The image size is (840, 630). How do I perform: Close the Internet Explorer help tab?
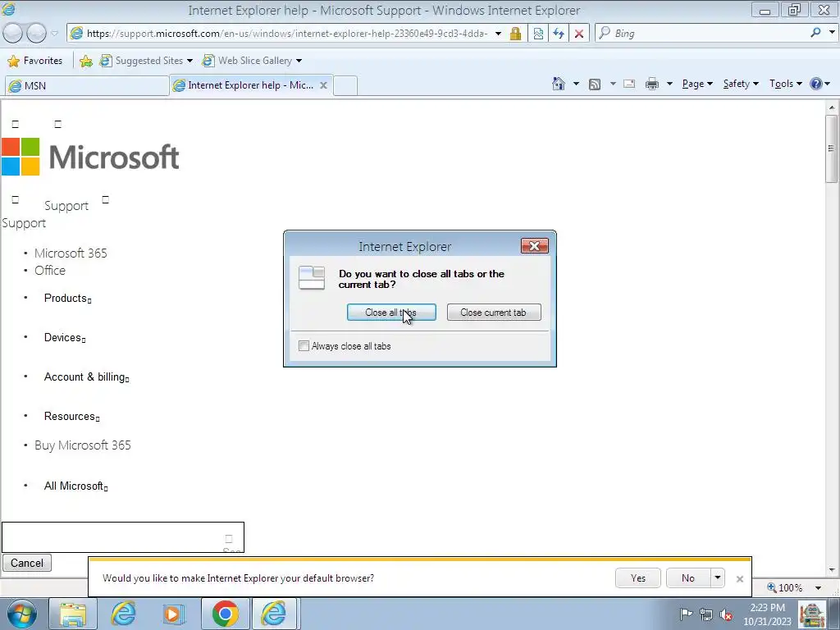(323, 85)
